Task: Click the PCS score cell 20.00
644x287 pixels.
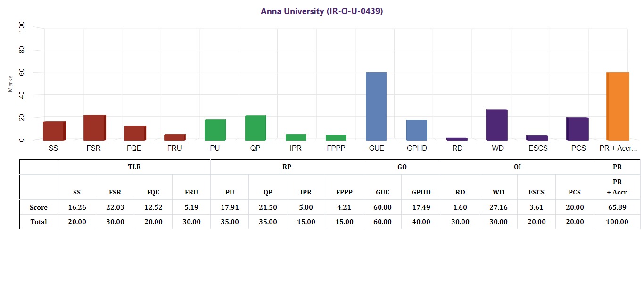Action: (575, 207)
